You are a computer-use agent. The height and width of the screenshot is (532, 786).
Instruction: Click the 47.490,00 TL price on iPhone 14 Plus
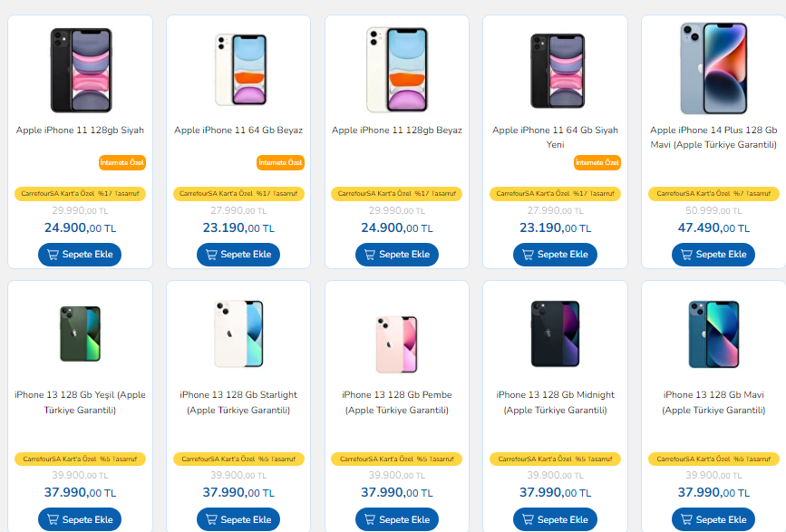click(x=713, y=228)
